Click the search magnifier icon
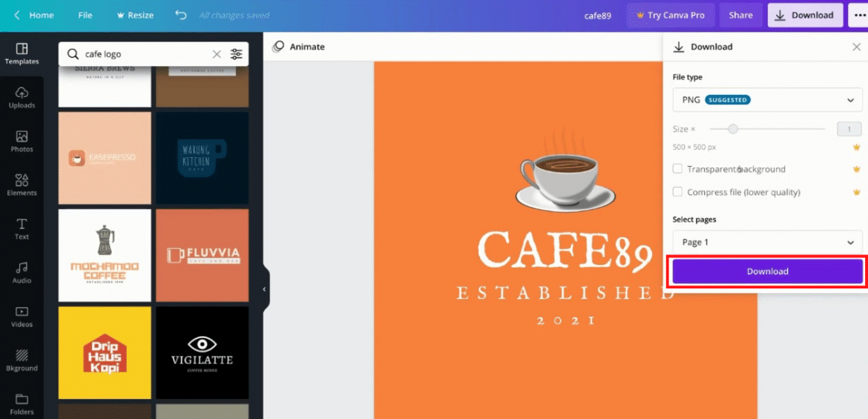 pyautogui.click(x=73, y=53)
